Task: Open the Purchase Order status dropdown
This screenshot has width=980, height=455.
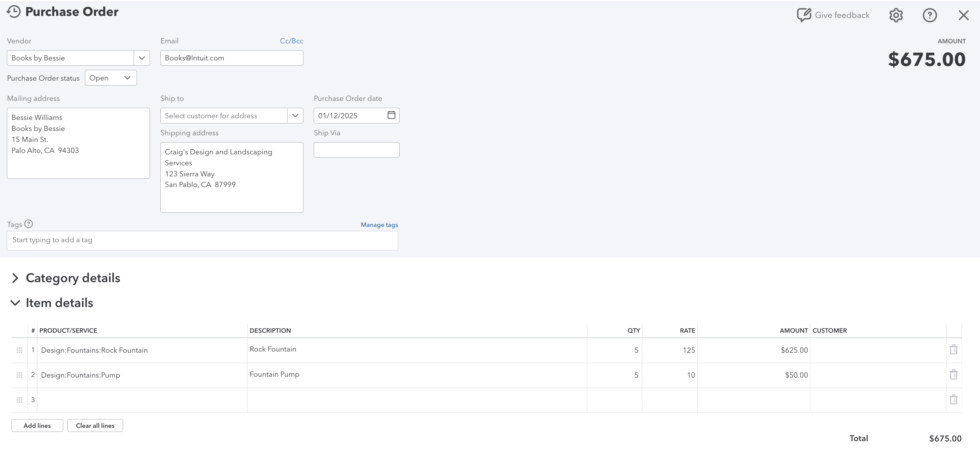Action: pyautogui.click(x=111, y=78)
